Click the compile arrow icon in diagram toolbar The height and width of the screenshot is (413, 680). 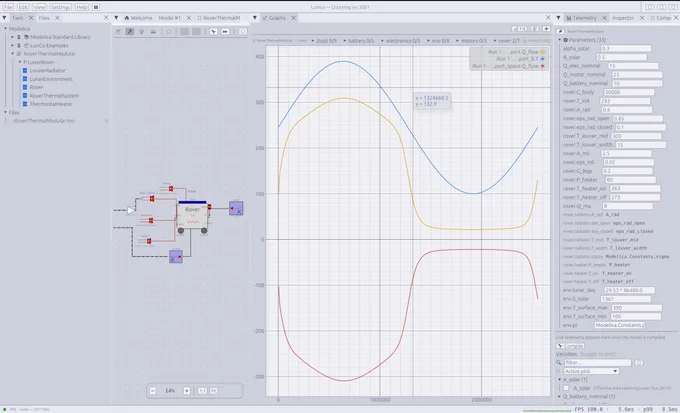[x=213, y=32]
